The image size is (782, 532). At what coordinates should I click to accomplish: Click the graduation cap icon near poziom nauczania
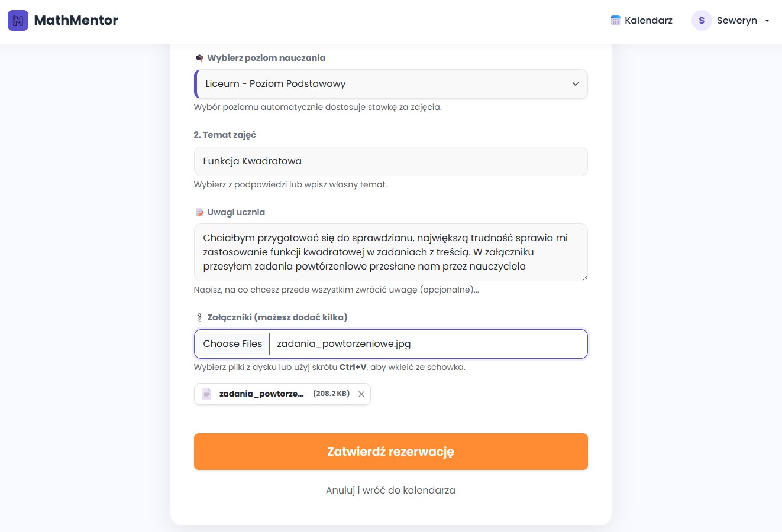(x=199, y=58)
